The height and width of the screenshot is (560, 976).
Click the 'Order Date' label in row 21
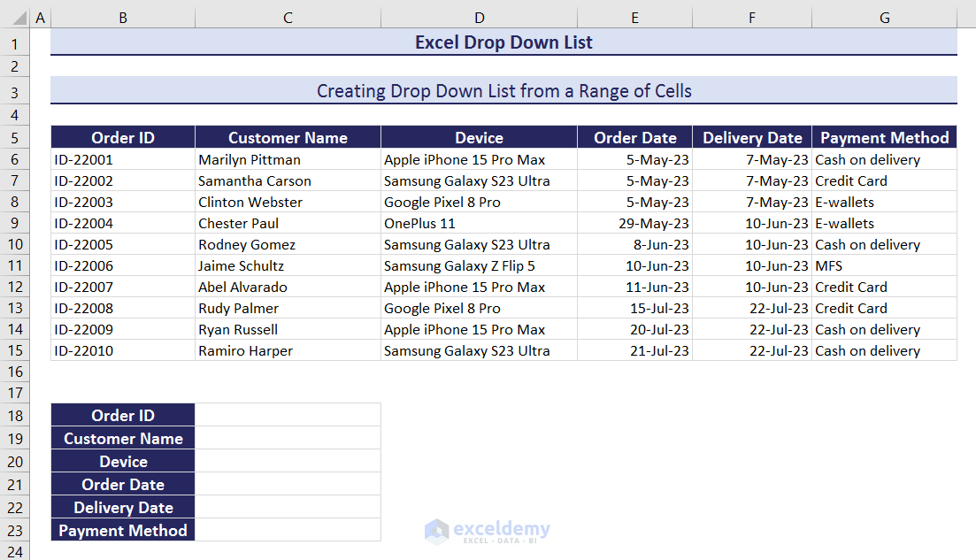pyautogui.click(x=123, y=484)
